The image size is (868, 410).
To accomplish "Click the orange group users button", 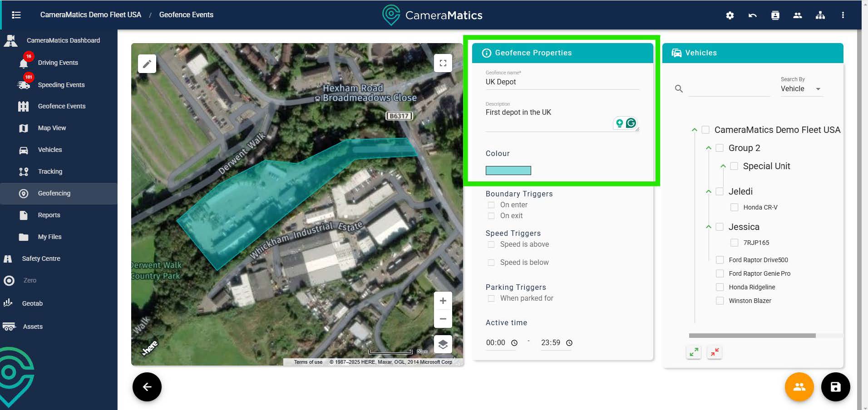I will (x=799, y=387).
